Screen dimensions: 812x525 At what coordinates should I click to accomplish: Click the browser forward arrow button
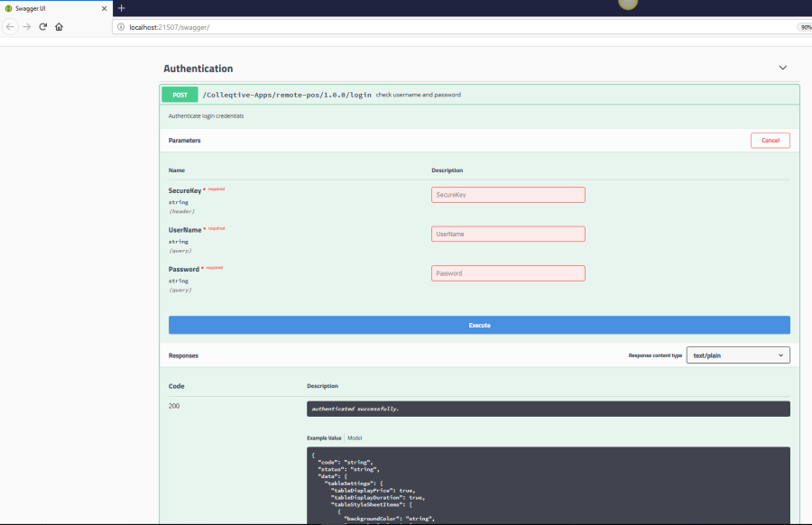[27, 27]
